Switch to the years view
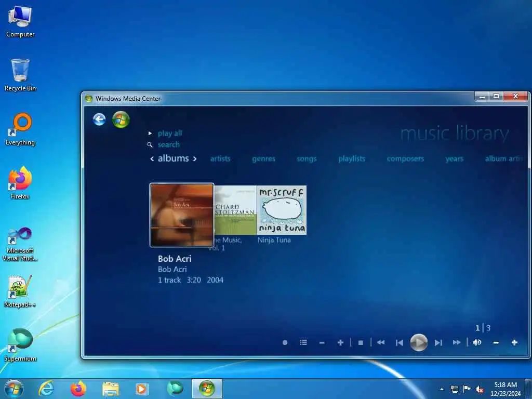532x399 pixels. [454, 159]
